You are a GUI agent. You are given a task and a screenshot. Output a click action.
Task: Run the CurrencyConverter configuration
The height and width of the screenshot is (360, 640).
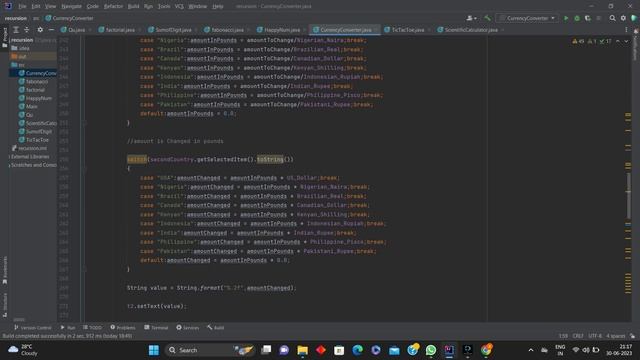(x=566, y=18)
